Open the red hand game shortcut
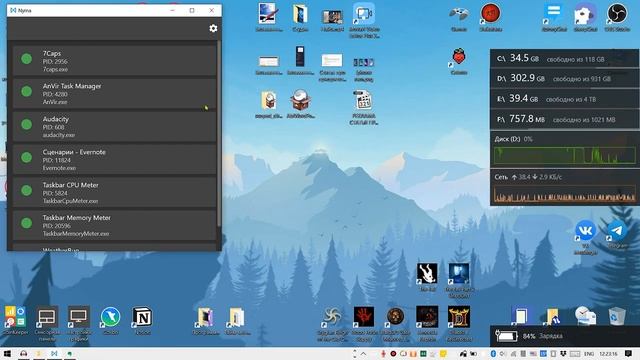 pos(364,317)
